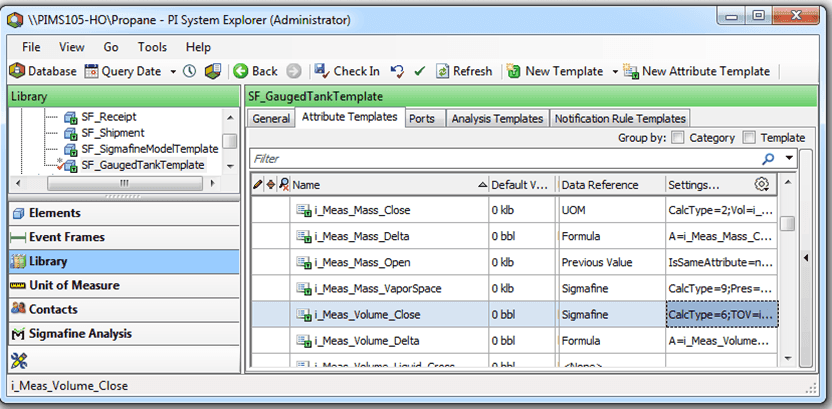Expand the side panel collapse arrow
This screenshot has height=409, width=832.
pyautogui.click(x=805, y=258)
